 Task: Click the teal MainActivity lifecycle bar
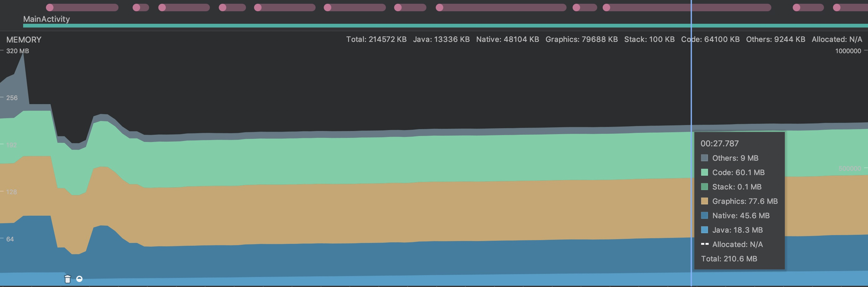click(446, 26)
